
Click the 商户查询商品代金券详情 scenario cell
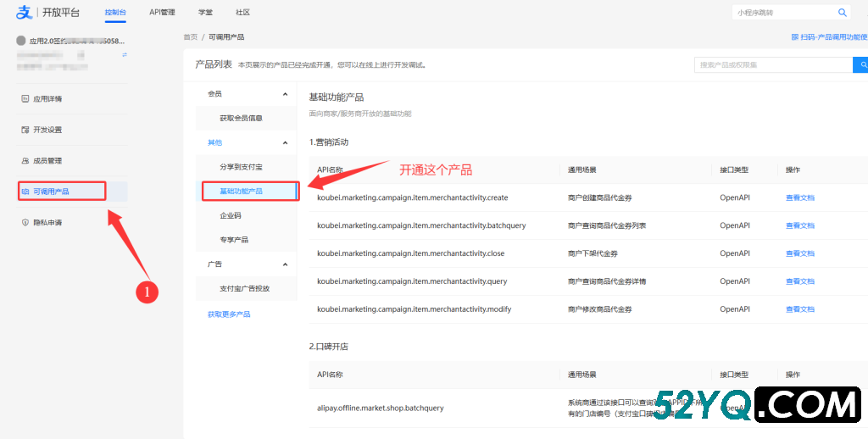click(607, 281)
